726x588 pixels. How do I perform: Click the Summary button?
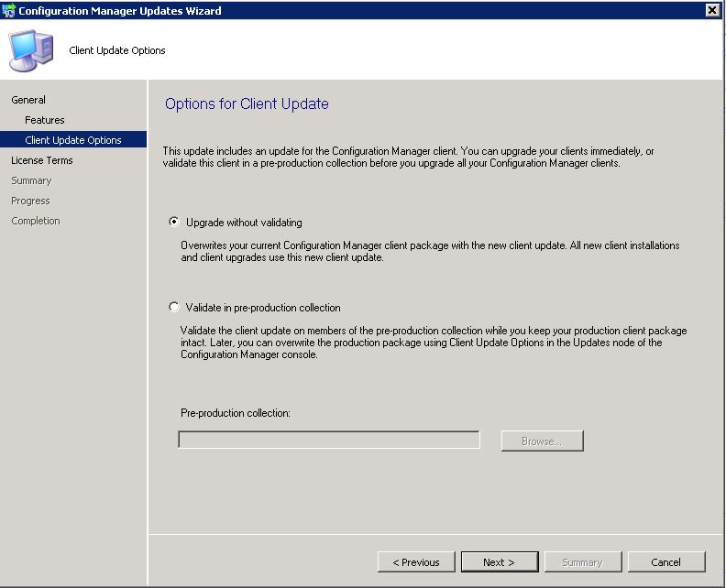coord(583,561)
